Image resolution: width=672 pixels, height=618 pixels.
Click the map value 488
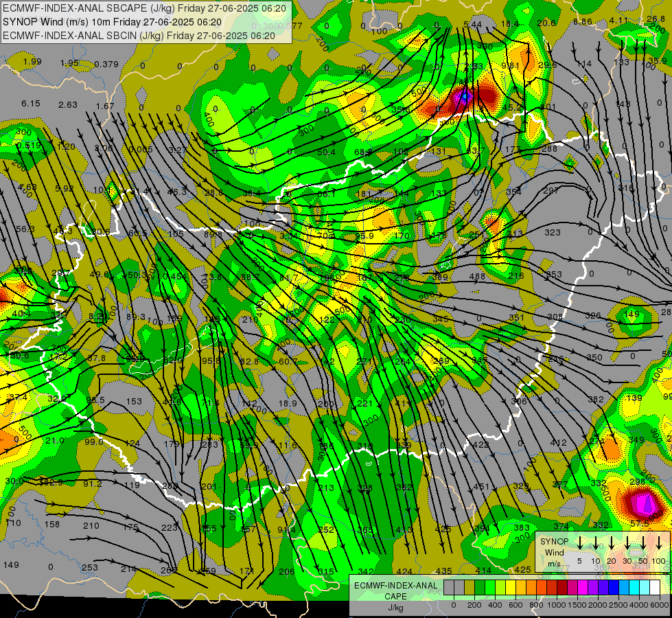tap(477, 277)
